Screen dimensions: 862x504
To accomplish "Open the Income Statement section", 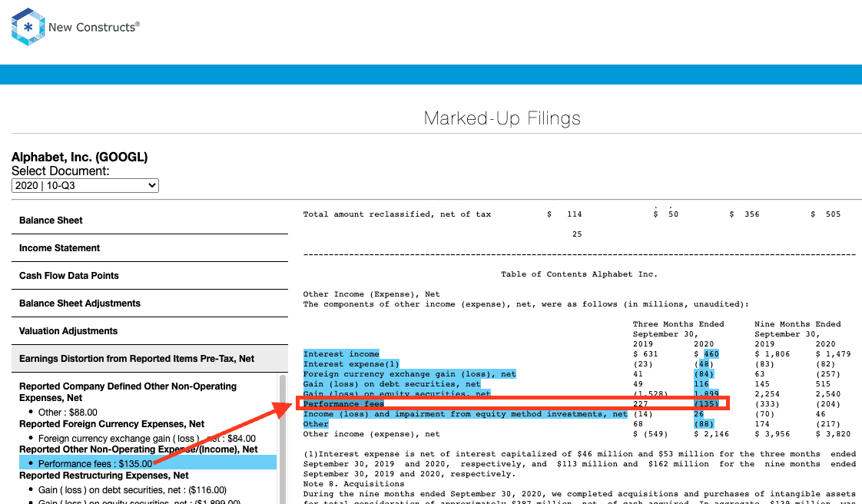I will tap(150, 248).
